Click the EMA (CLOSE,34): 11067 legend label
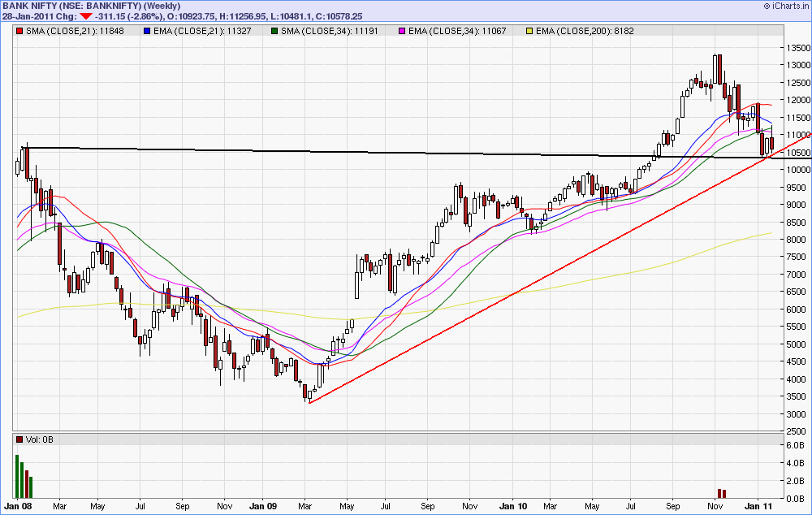The image size is (812, 515). (x=457, y=31)
